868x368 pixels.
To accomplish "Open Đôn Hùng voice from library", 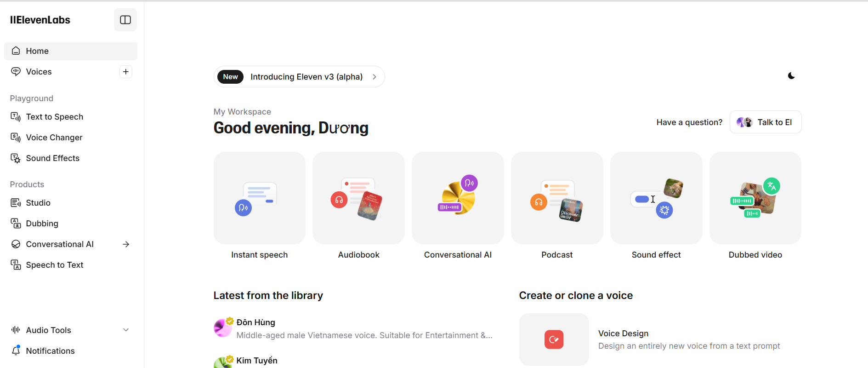I will tap(255, 322).
